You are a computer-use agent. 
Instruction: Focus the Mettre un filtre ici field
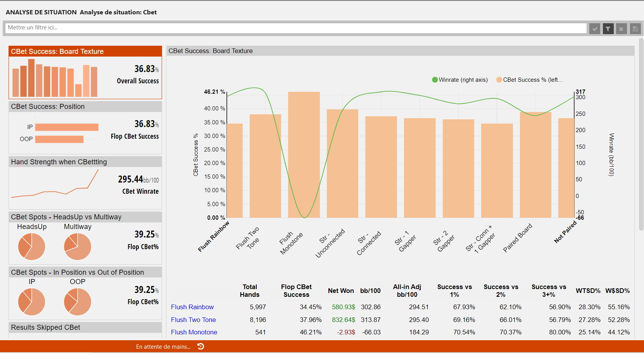(296, 28)
